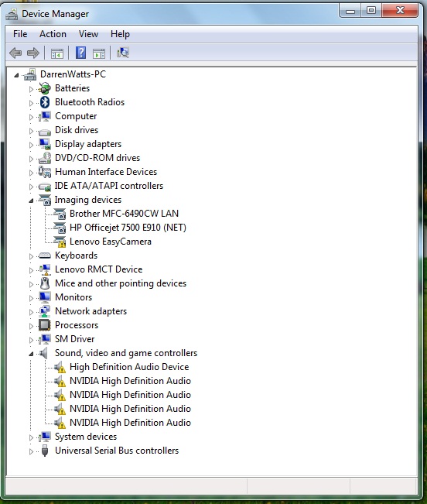Click the Lenovo RMCT Device icon
This screenshot has height=504, width=427.
point(45,269)
